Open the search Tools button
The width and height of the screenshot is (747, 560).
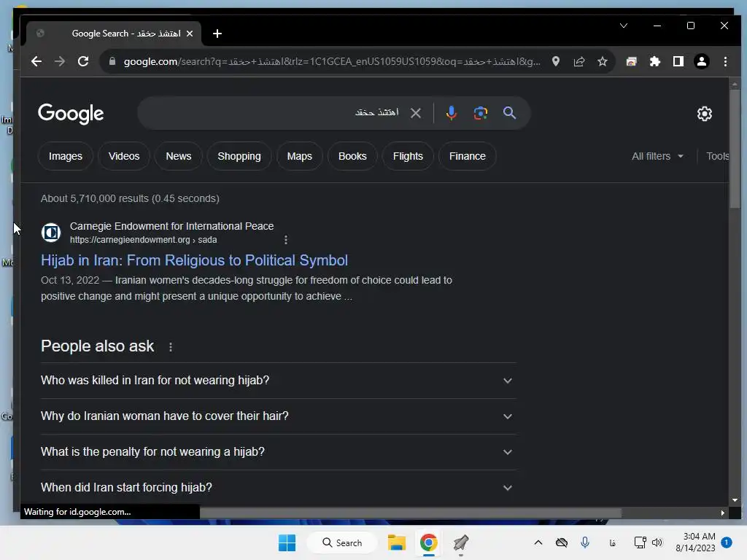[x=717, y=156]
